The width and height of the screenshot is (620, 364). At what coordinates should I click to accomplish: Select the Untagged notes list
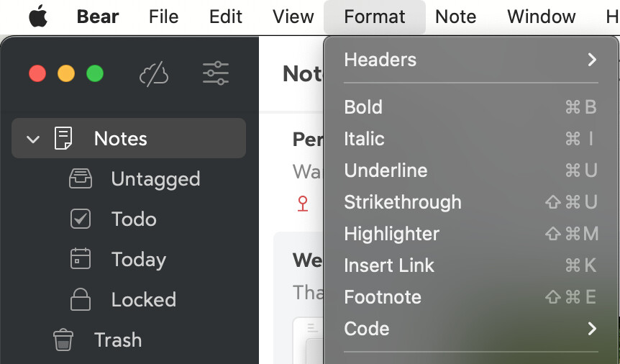pyautogui.click(x=155, y=178)
